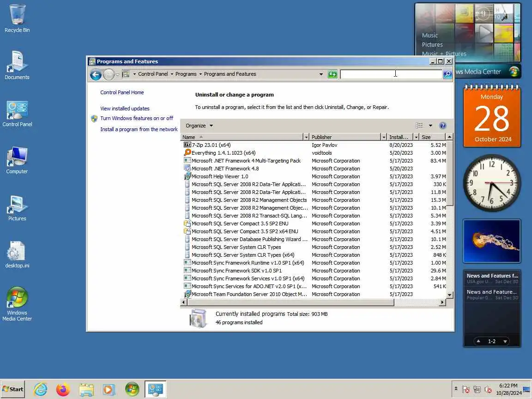The height and width of the screenshot is (399, 532).
Task: Click the horizontal scrollbar right arrow
Action: 442,302
